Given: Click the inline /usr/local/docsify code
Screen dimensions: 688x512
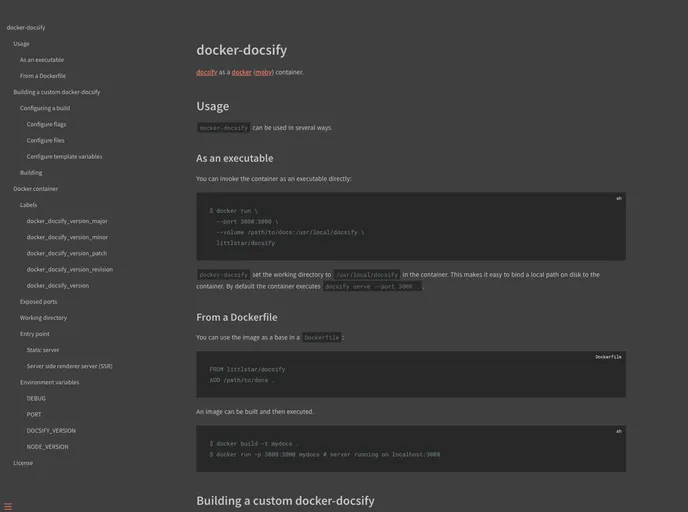Looking at the screenshot, I should [366, 275].
